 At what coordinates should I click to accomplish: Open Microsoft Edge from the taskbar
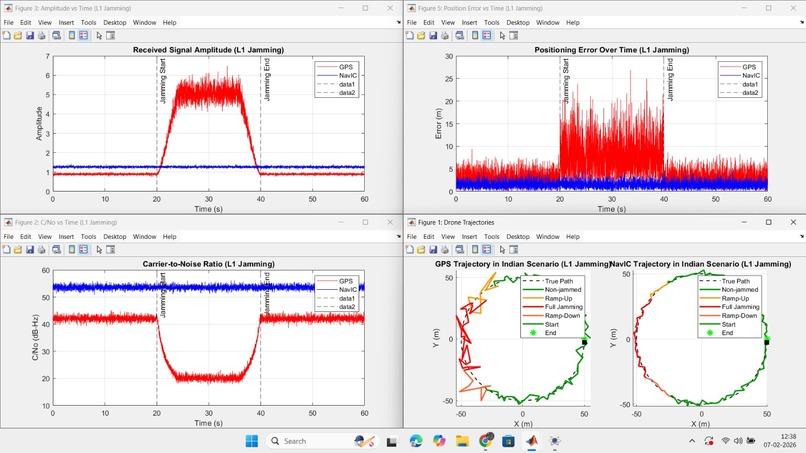coord(416,441)
